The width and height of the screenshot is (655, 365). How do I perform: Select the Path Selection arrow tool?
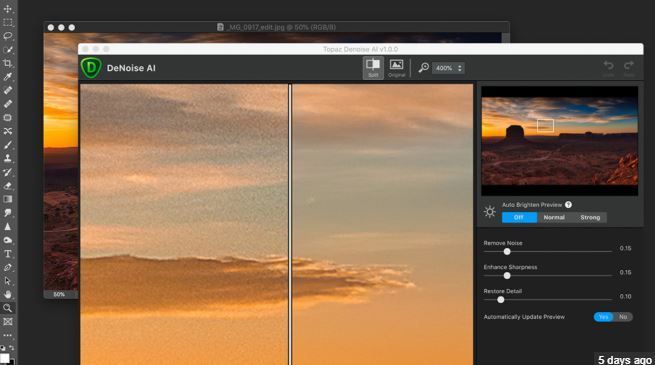coord(8,281)
